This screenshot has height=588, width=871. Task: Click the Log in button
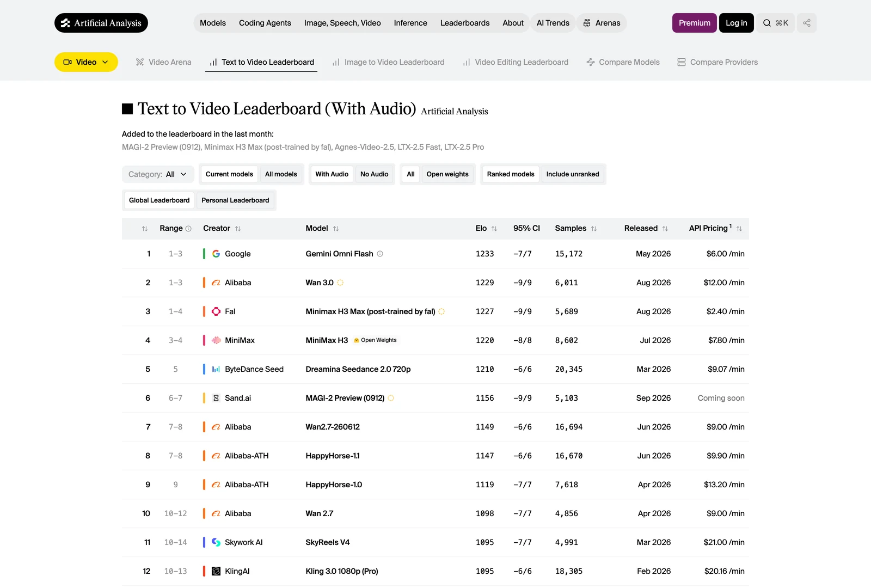pyautogui.click(x=737, y=23)
